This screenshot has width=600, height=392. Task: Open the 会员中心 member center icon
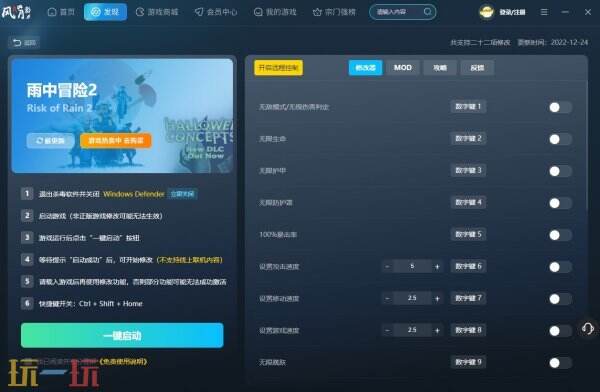pyautogui.click(x=199, y=12)
